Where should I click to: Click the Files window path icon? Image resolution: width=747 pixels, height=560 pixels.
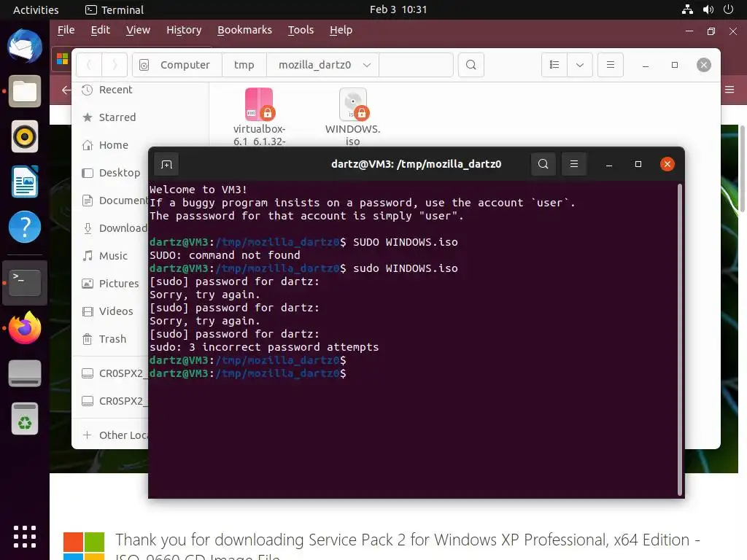(144, 65)
